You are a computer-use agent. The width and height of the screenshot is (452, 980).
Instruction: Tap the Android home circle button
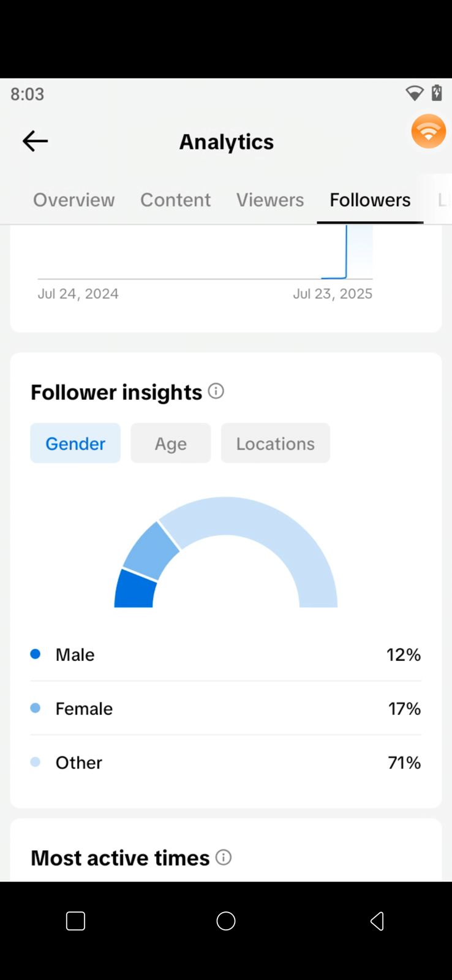226,921
